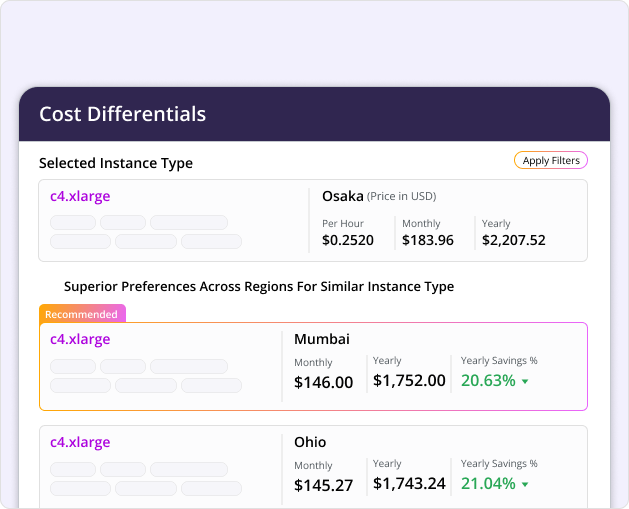Click the (Price in USD) note
Viewport: 629px width, 509px height.
click(x=401, y=197)
